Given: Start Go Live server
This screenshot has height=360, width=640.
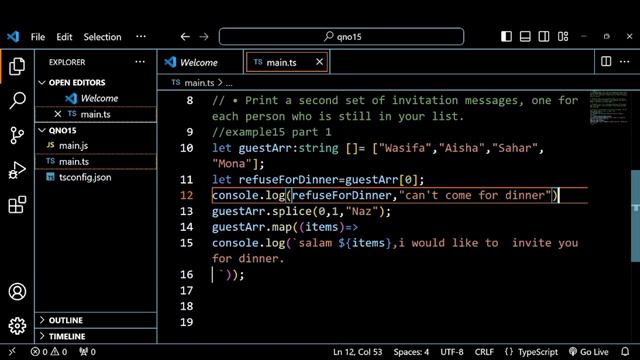Looking at the screenshot, I should click(589, 352).
